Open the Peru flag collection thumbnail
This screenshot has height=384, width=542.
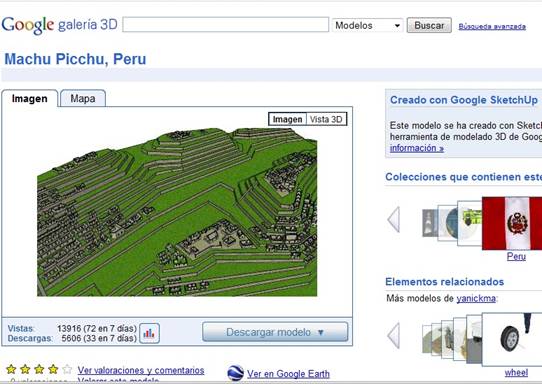[x=512, y=223]
